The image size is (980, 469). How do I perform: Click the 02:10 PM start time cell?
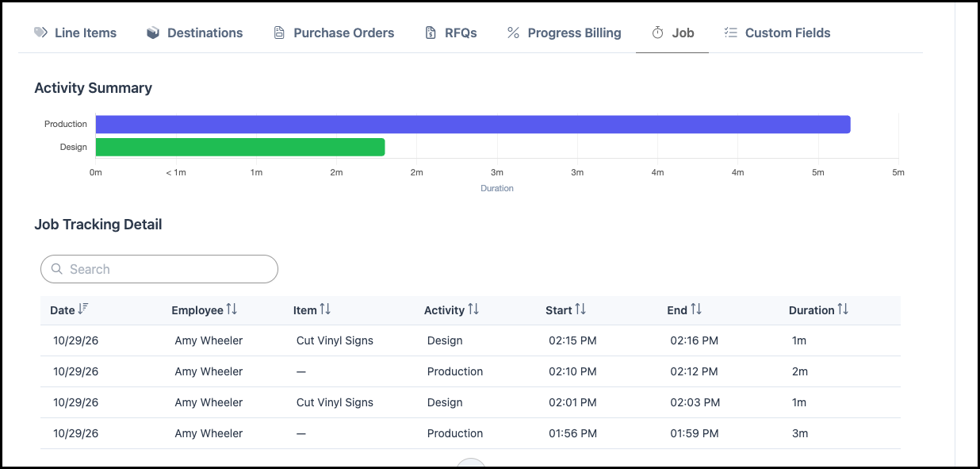tap(572, 371)
